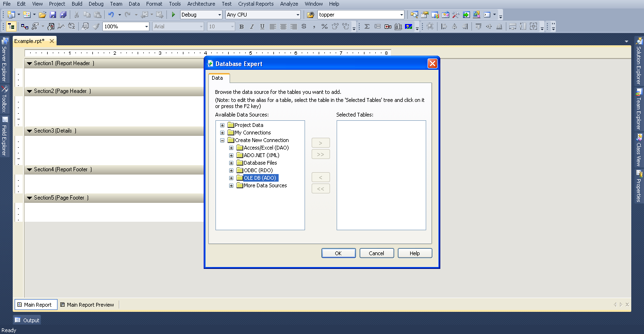Toggle italic formatting
Viewport: 644px width, 334px height.
point(251,26)
